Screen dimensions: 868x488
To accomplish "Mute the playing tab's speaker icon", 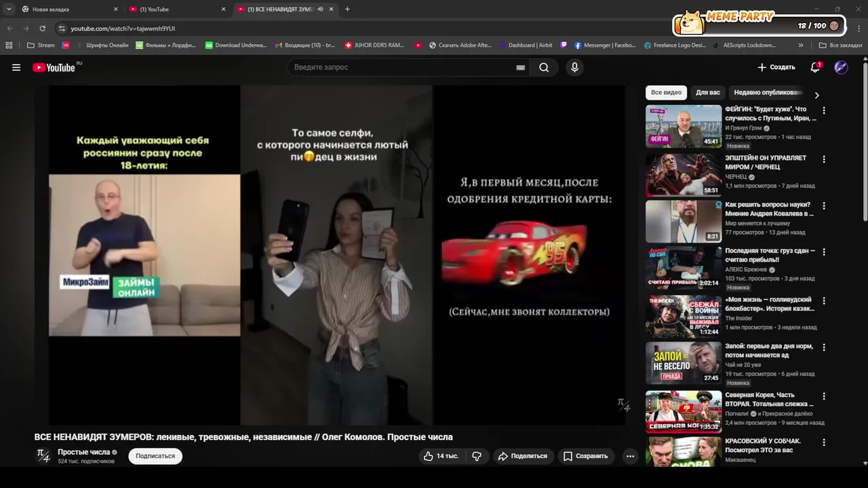I will pyautogui.click(x=320, y=9).
